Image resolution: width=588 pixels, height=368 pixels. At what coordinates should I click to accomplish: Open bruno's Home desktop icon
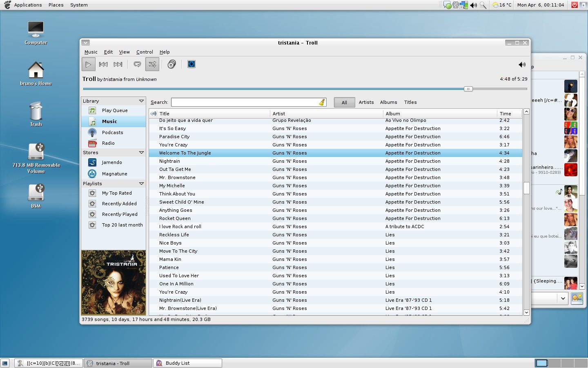[36, 74]
